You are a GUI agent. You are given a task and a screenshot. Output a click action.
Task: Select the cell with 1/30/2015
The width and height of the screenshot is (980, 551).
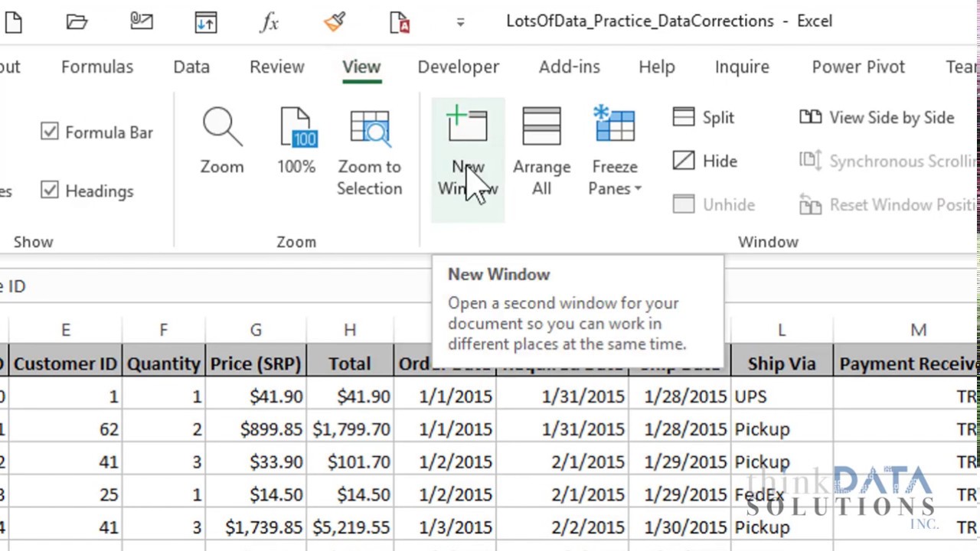pos(679,527)
